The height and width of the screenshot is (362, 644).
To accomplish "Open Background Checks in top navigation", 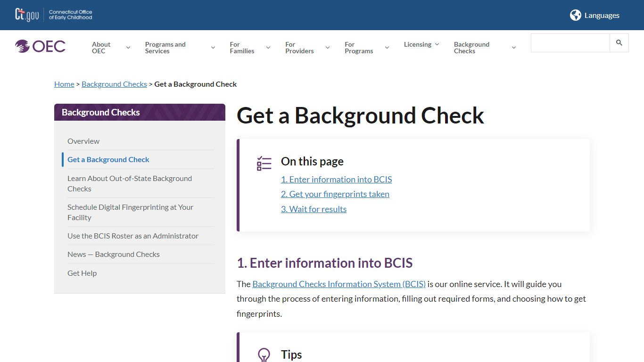I will tap(471, 48).
